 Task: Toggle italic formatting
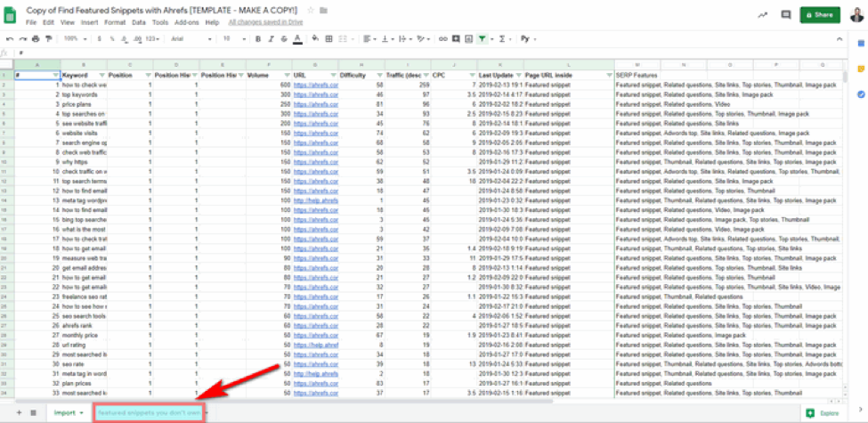click(x=271, y=39)
